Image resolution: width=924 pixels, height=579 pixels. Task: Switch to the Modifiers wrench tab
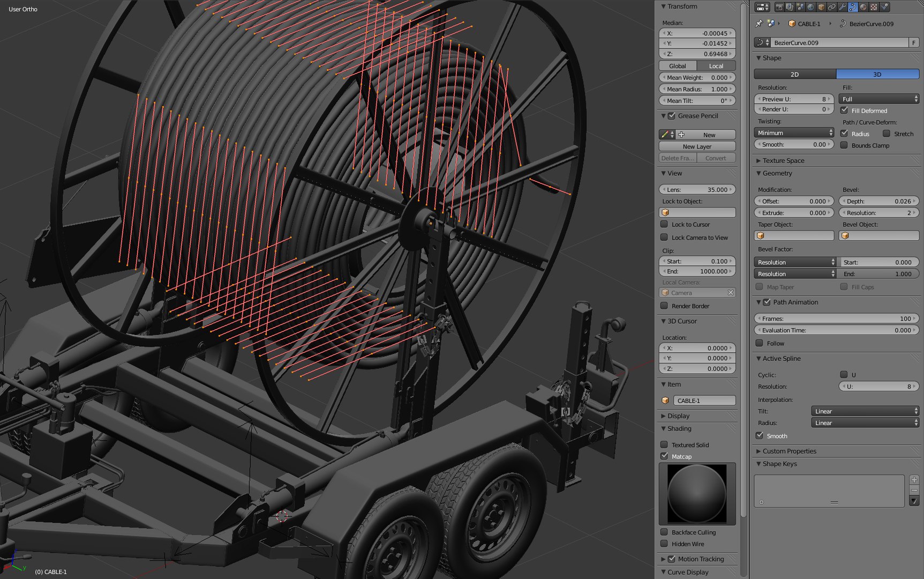click(843, 7)
